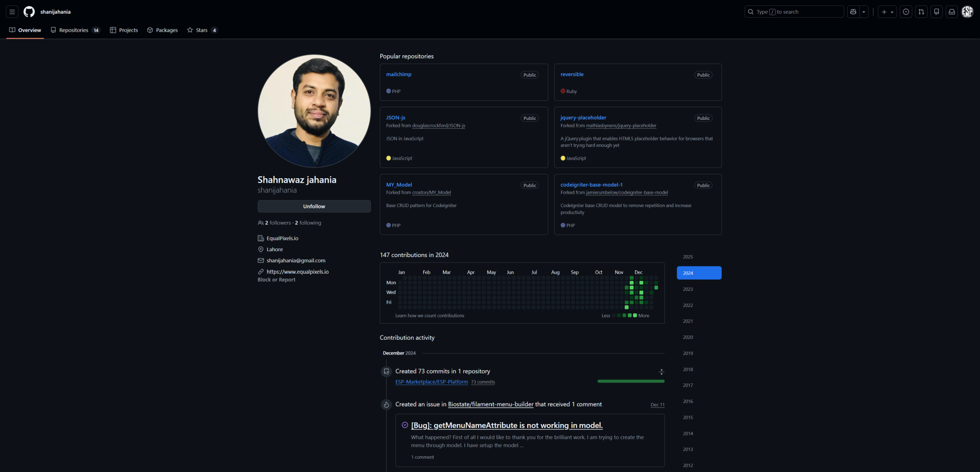The image size is (980, 472).
Task: Click the closed-issue checkmark beside the bug title
Action: coord(404,425)
